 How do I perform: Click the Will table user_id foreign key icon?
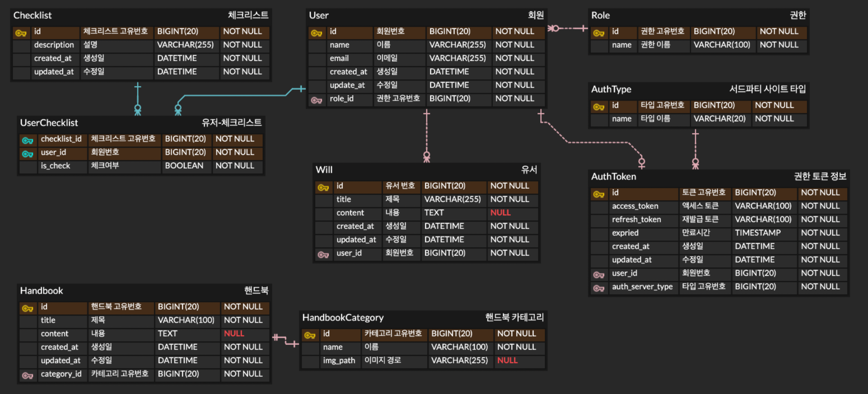tap(323, 254)
